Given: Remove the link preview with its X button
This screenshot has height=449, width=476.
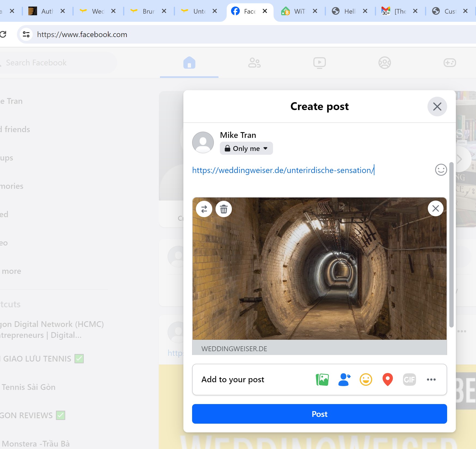Looking at the screenshot, I should [x=435, y=208].
